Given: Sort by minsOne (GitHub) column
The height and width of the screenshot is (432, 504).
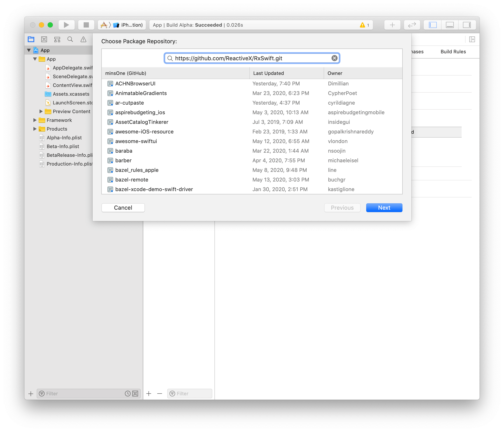Looking at the screenshot, I should click(x=176, y=73).
